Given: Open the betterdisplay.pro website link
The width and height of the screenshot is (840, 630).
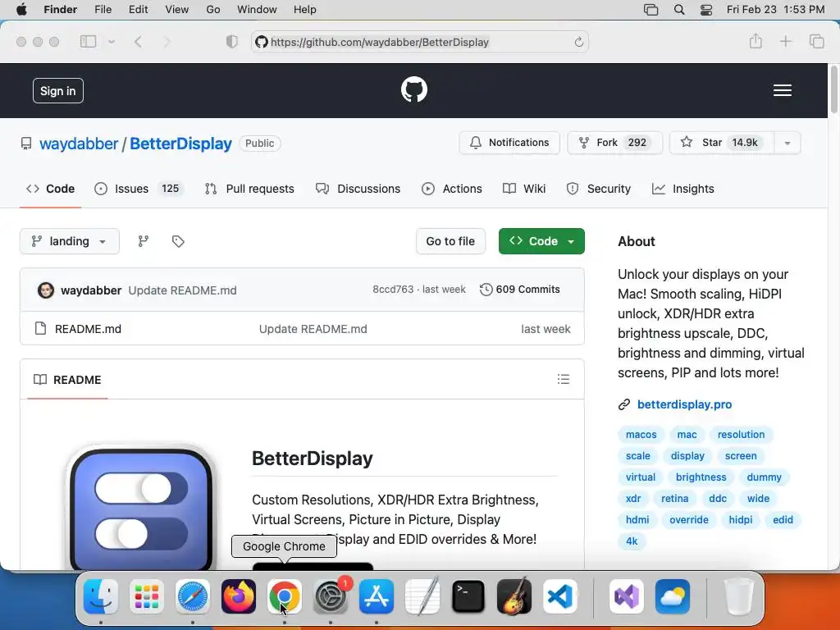Looking at the screenshot, I should [x=684, y=404].
